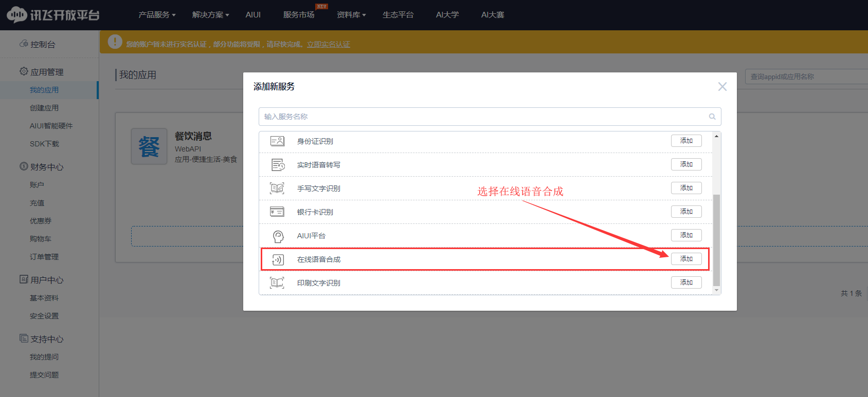868x397 pixels.
Task: Open the 资料库 dropdown menu
Action: pyautogui.click(x=351, y=15)
